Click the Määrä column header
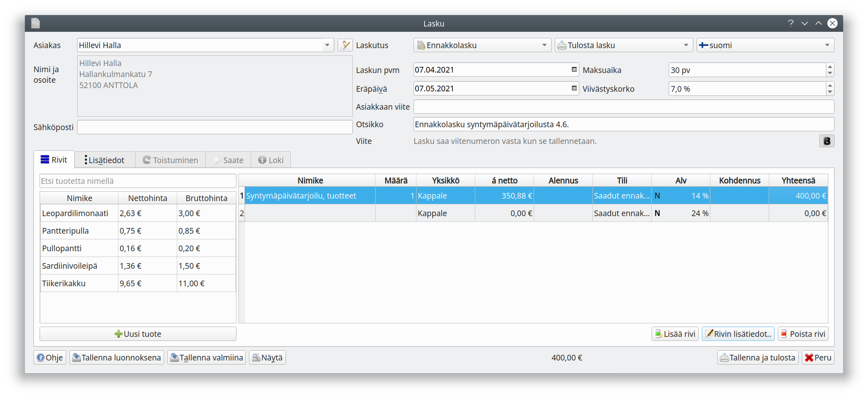The width and height of the screenshot is (868, 398). tap(396, 181)
